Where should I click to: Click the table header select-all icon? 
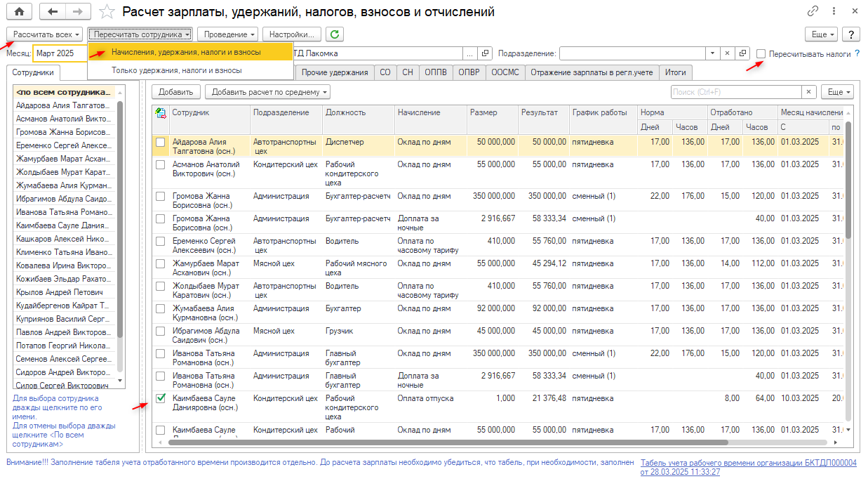[160, 112]
